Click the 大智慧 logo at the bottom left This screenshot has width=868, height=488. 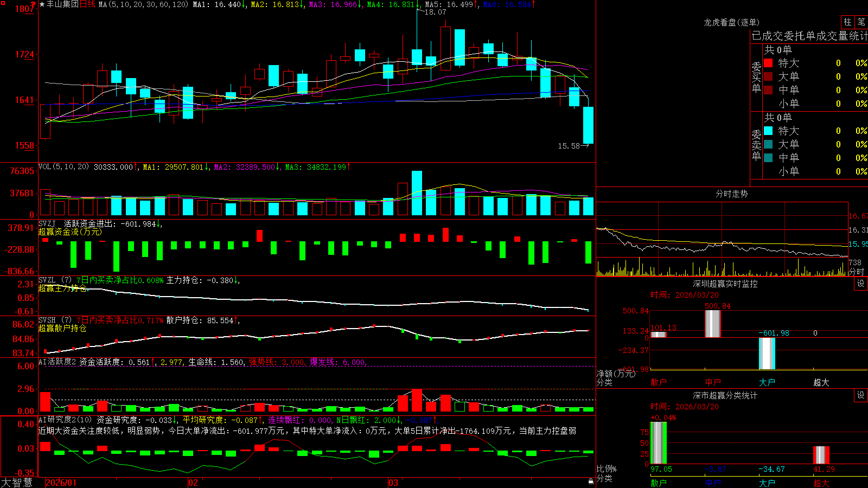tap(17, 482)
